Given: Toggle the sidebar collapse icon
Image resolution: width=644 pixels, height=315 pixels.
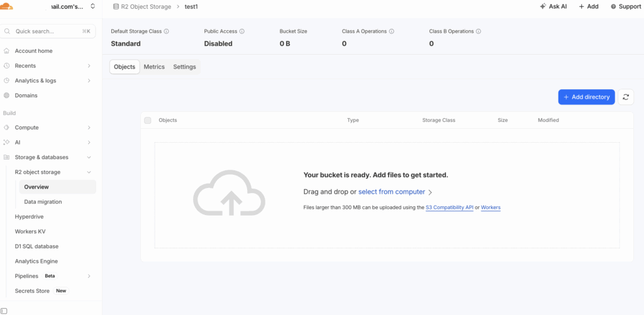Looking at the screenshot, I should [x=4, y=311].
